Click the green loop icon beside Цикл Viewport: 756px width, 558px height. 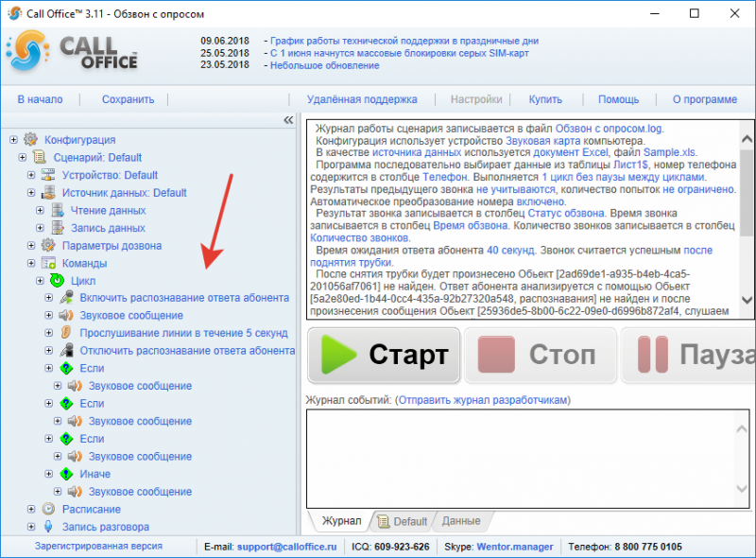[58, 281]
